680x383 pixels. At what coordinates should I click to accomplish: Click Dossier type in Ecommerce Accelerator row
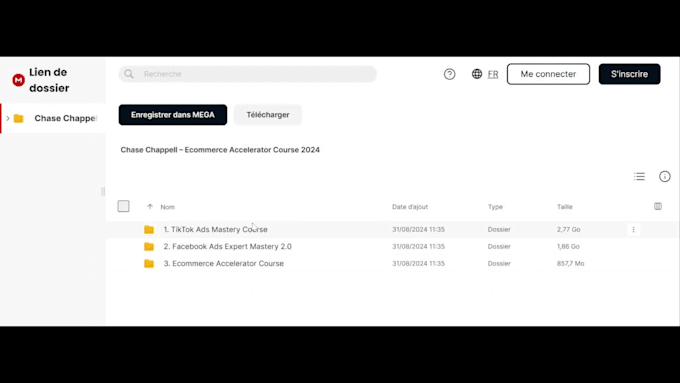click(499, 263)
